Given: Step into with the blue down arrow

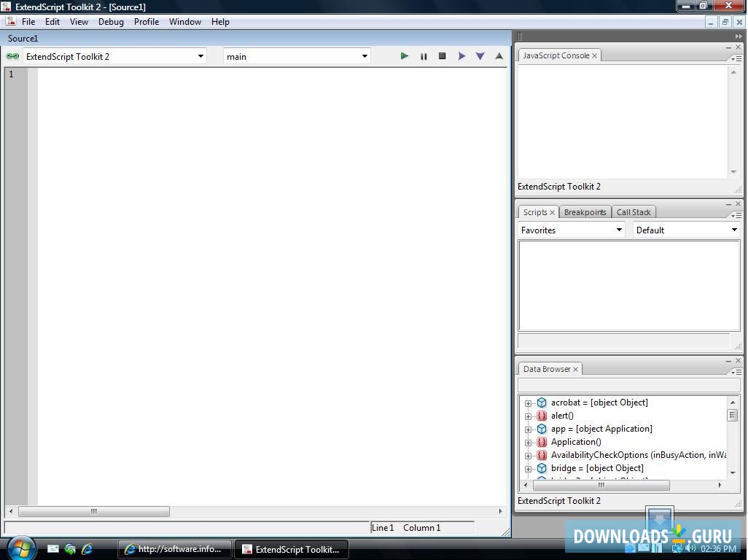Looking at the screenshot, I should pos(480,56).
